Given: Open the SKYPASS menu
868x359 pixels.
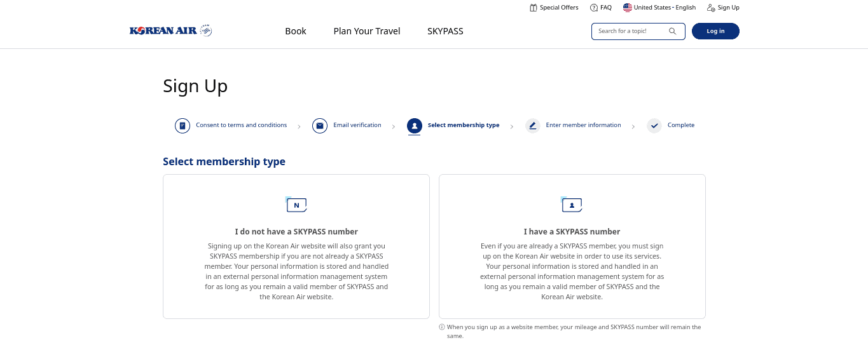Looking at the screenshot, I should point(445,31).
